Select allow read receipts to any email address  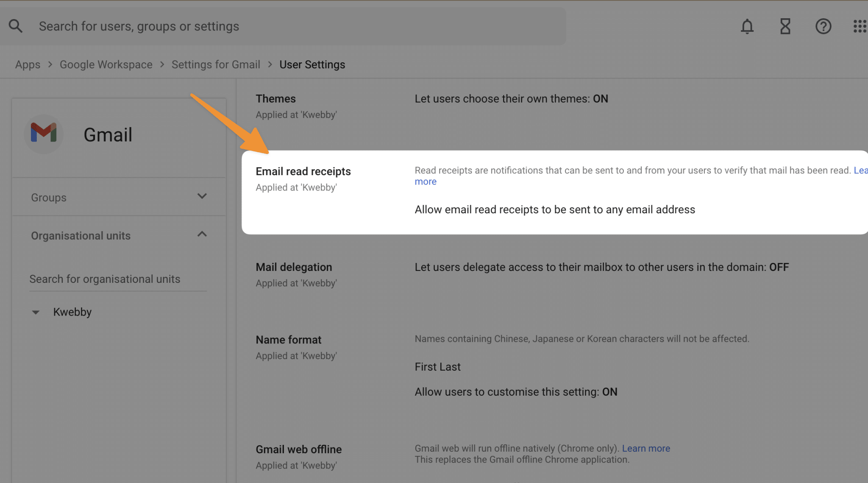554,209
